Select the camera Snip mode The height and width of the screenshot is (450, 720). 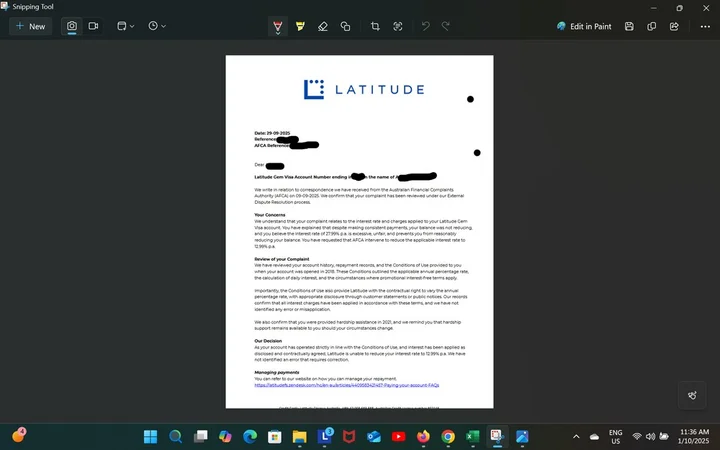[x=72, y=26]
